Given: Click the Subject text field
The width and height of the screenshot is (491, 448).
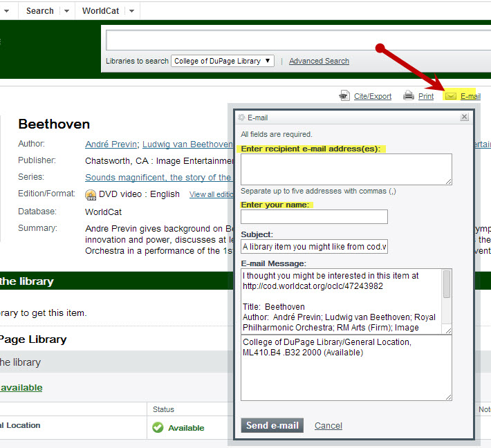Looking at the screenshot, I should tap(314, 247).
